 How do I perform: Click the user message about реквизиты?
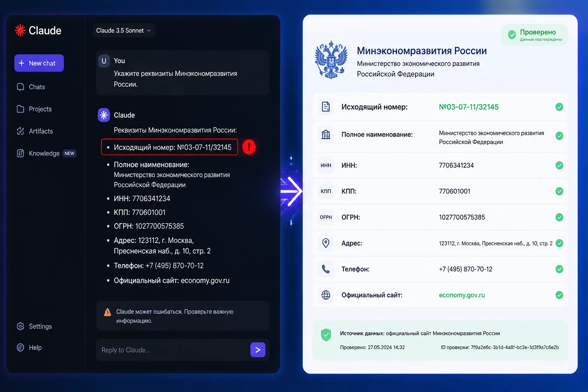coord(175,79)
